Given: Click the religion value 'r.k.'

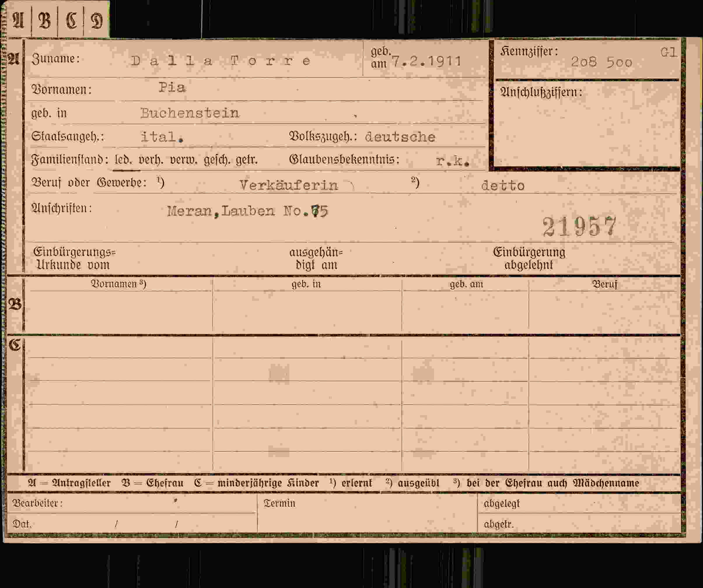Looking at the screenshot, I should pyautogui.click(x=453, y=161).
